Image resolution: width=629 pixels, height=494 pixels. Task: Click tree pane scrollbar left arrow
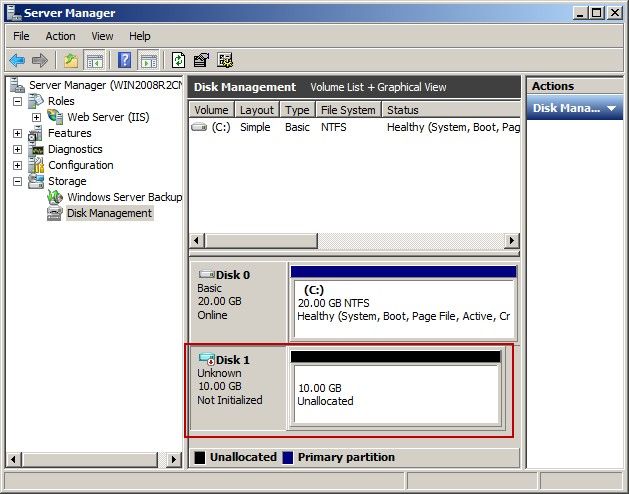pos(14,459)
